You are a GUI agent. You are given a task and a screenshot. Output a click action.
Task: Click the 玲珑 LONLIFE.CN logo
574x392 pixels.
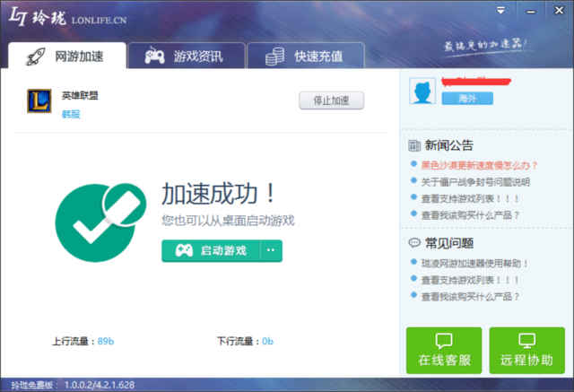point(68,17)
